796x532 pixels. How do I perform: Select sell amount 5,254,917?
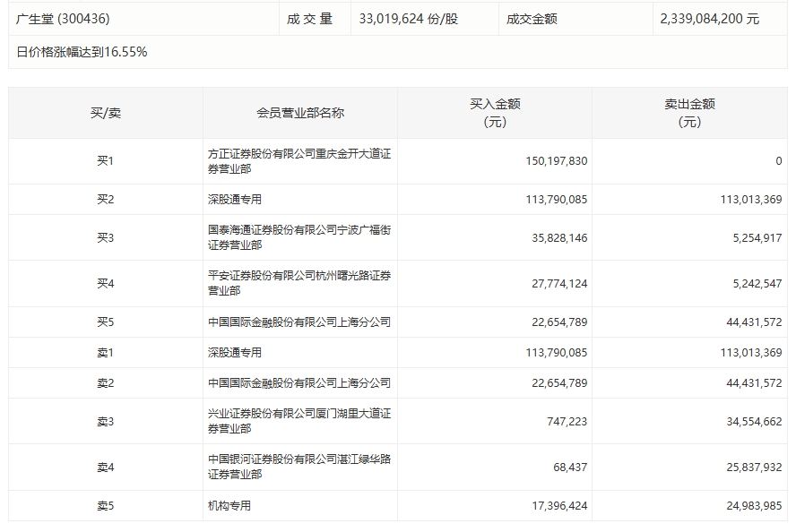[757, 237]
